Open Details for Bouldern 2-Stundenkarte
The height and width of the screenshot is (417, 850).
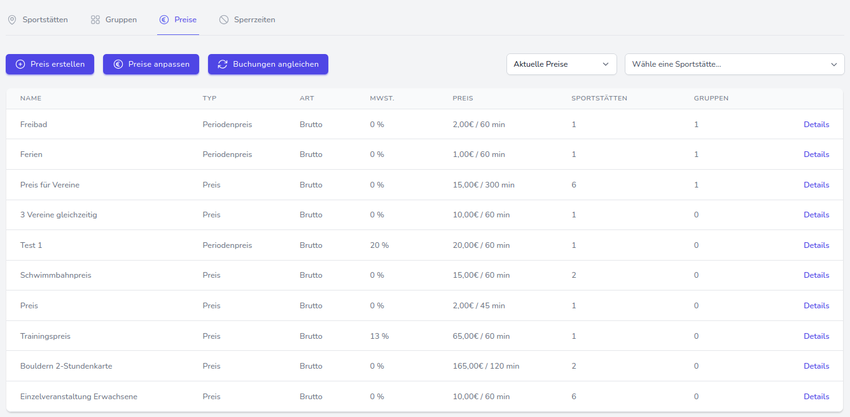(815, 366)
